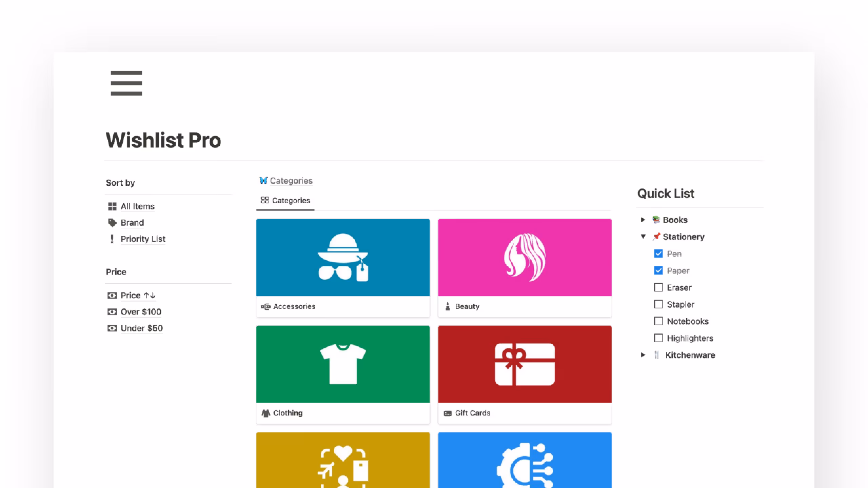868x488 pixels.
Task: Open the Under $50 filter link
Action: [x=142, y=328]
